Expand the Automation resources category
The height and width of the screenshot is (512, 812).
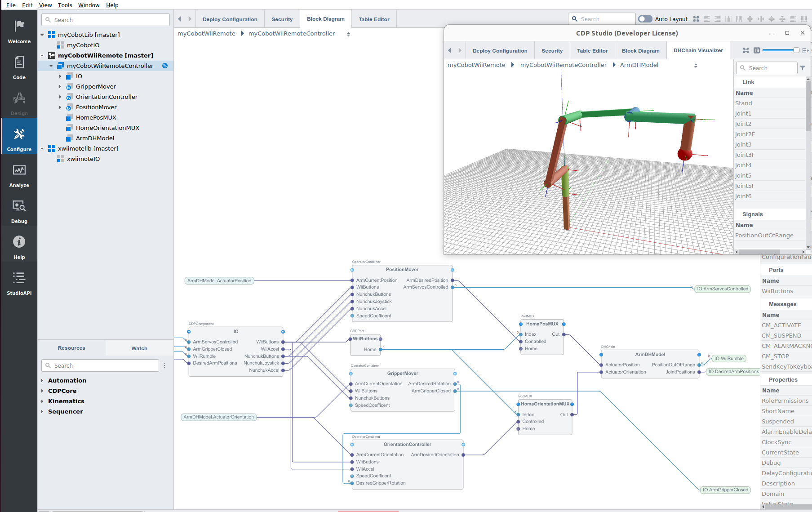click(42, 380)
